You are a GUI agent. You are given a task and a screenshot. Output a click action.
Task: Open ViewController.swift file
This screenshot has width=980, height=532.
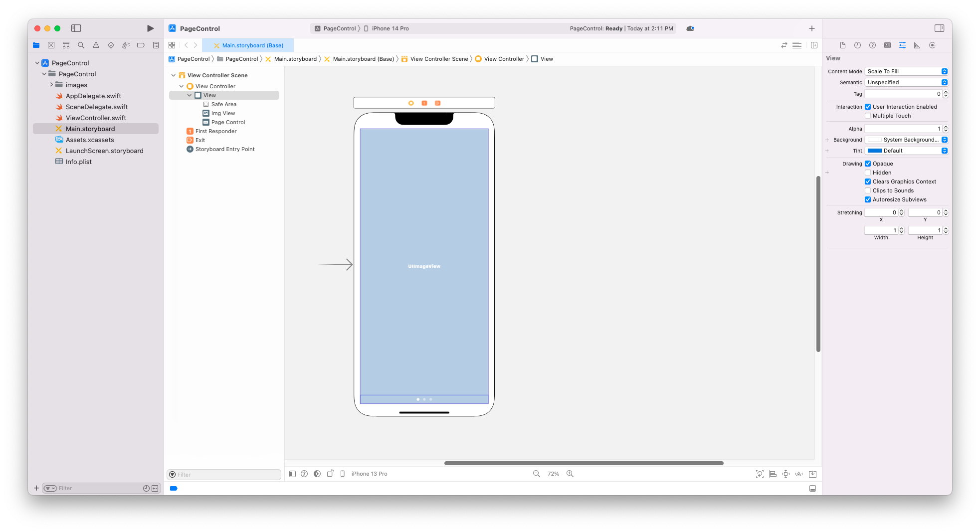pos(96,118)
